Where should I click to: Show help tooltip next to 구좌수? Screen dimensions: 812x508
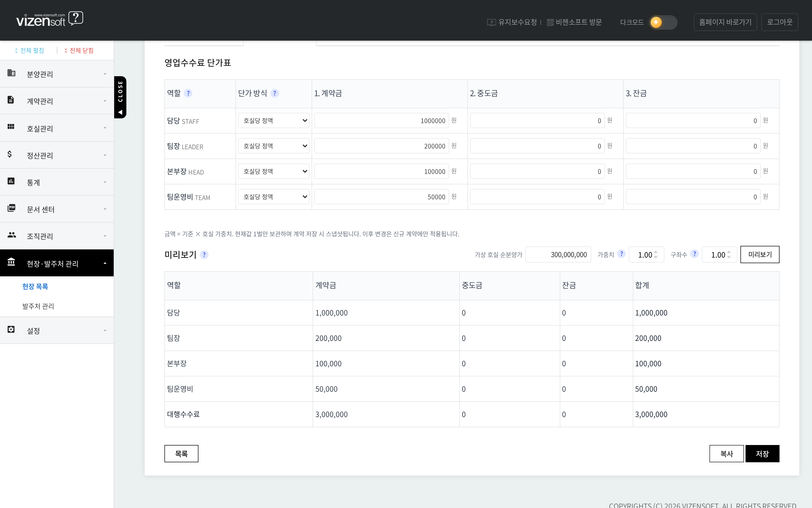click(x=694, y=254)
